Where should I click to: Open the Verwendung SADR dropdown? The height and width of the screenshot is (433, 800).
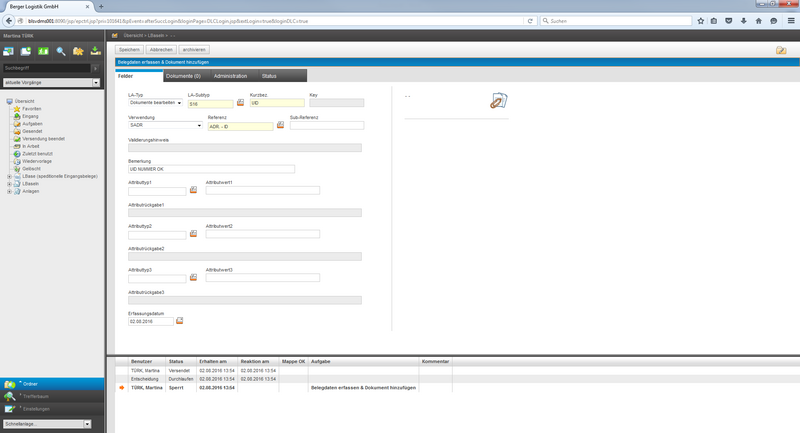(165, 125)
